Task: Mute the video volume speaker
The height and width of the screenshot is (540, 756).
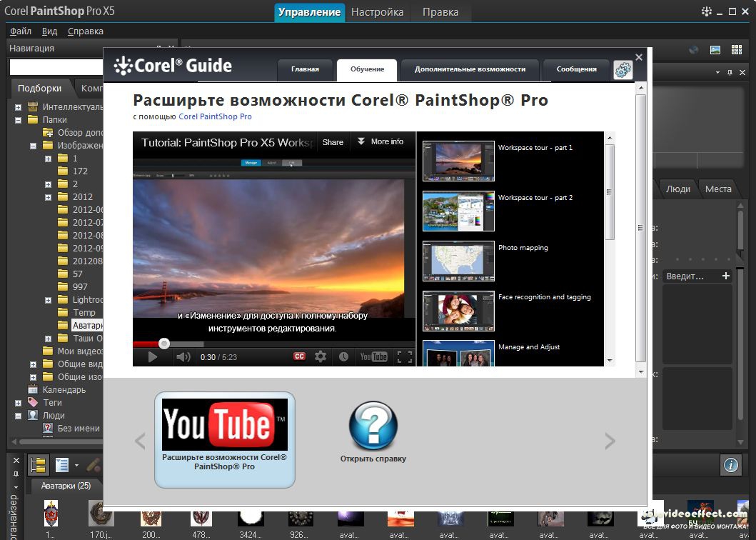Action: [183, 357]
